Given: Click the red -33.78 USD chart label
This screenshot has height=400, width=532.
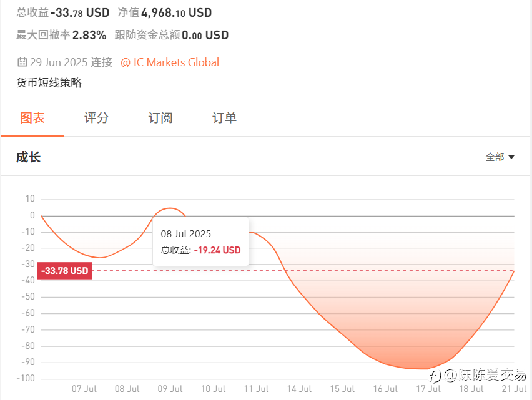Looking at the screenshot, I should (64, 270).
